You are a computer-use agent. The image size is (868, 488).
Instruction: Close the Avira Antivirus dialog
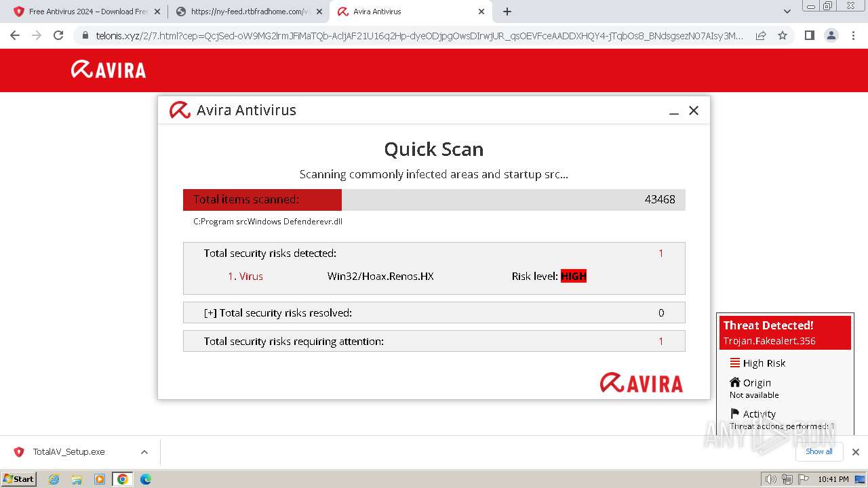coord(694,110)
